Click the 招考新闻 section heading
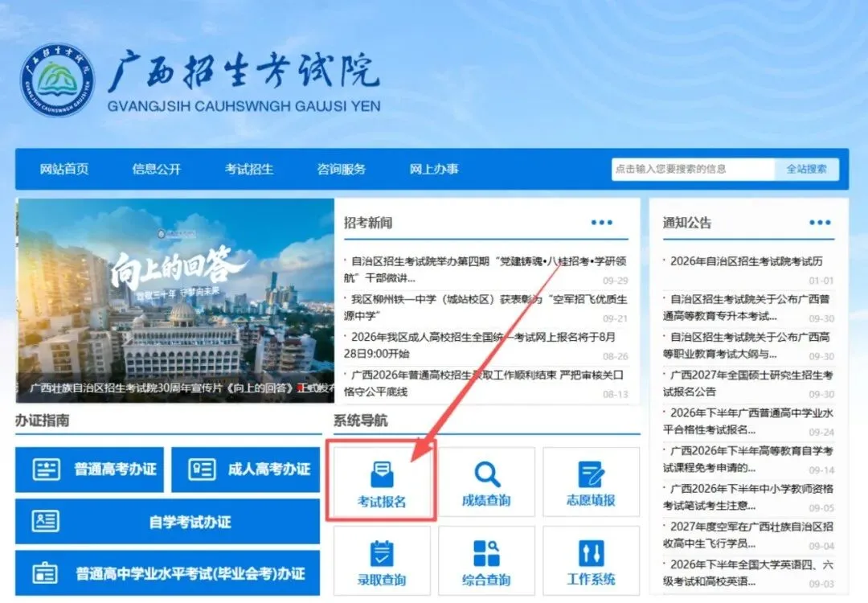 tap(368, 223)
